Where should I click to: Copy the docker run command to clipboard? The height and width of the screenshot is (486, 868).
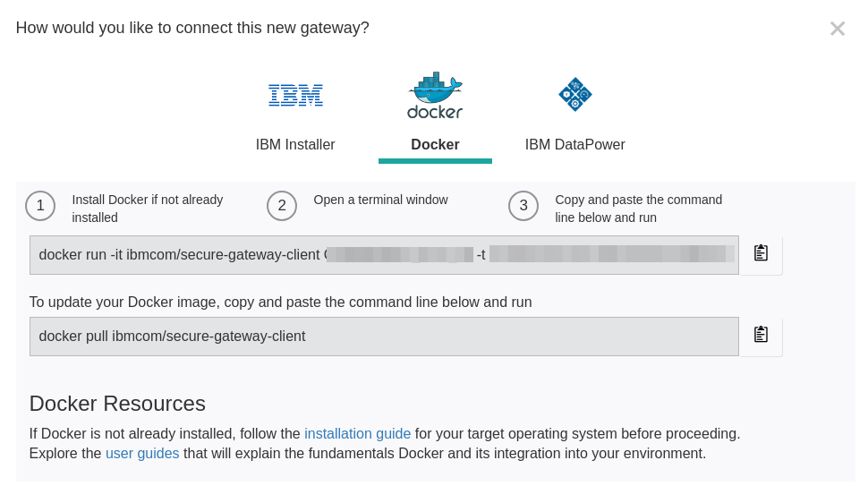[x=761, y=253]
